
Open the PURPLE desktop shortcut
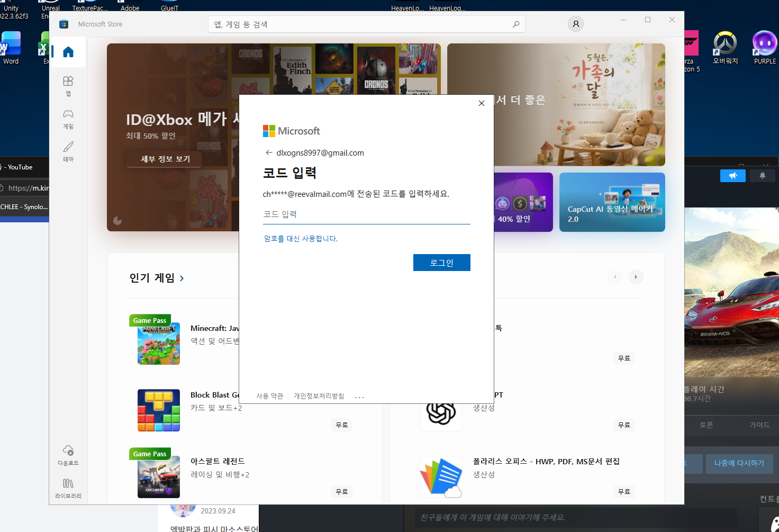[765, 48]
